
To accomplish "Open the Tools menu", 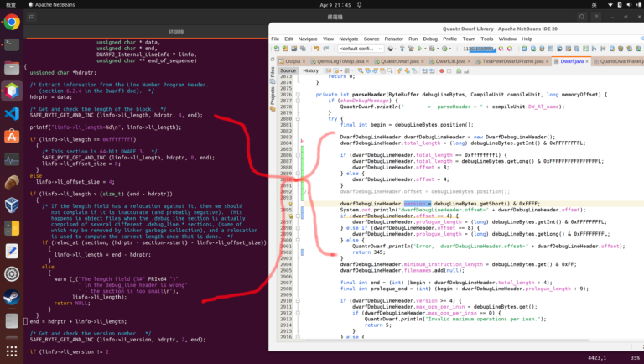I will (x=486, y=39).
